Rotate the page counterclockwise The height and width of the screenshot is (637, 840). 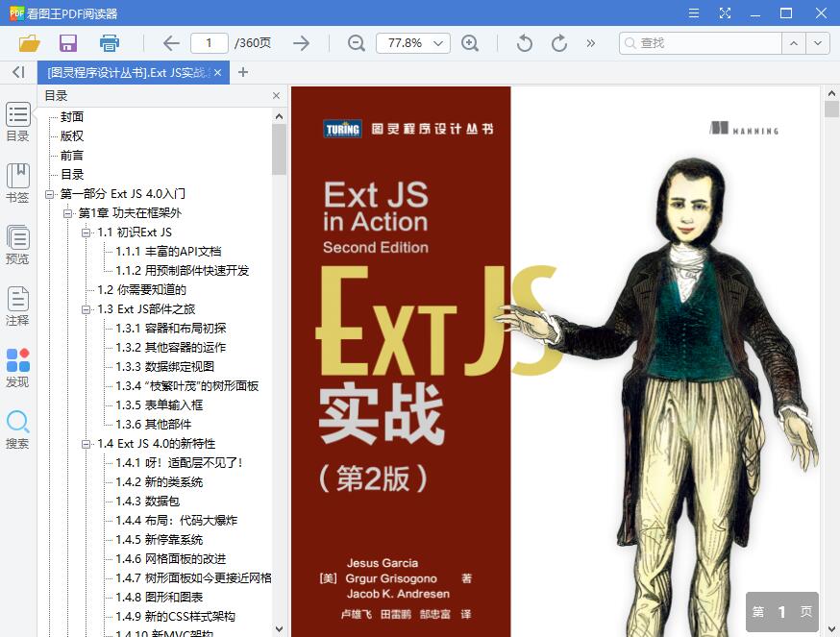point(525,43)
